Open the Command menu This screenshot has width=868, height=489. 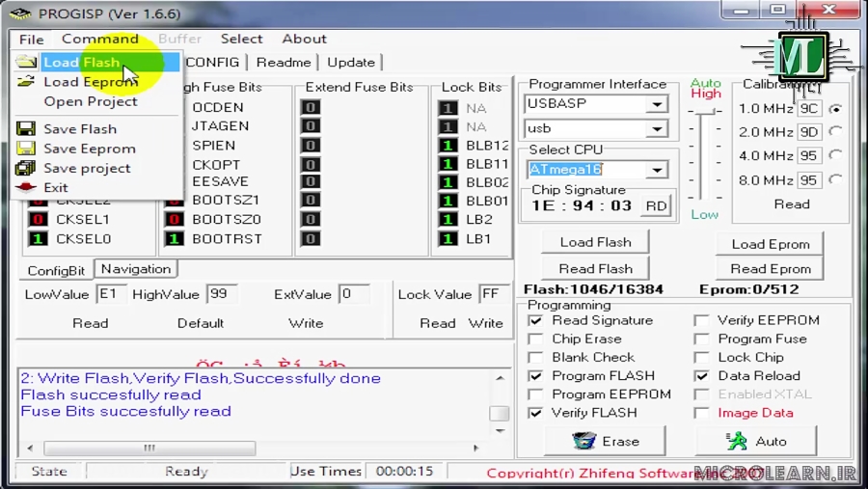100,39
